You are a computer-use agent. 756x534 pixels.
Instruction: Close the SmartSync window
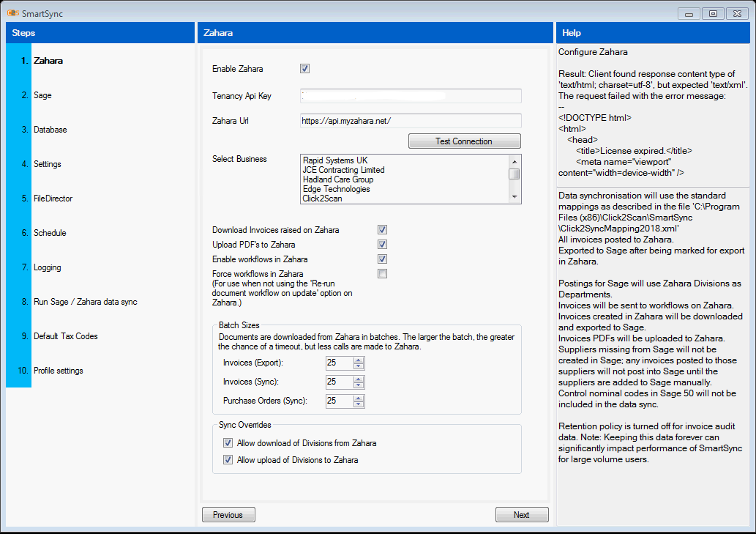pos(737,13)
